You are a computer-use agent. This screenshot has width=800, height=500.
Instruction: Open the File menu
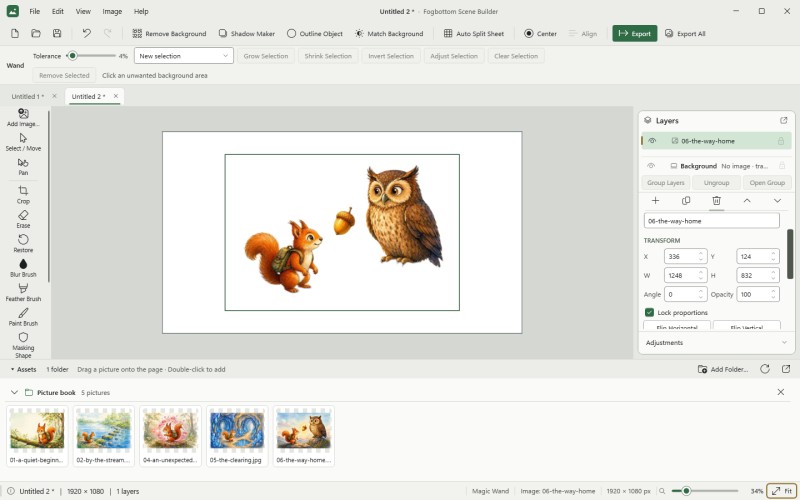35,11
